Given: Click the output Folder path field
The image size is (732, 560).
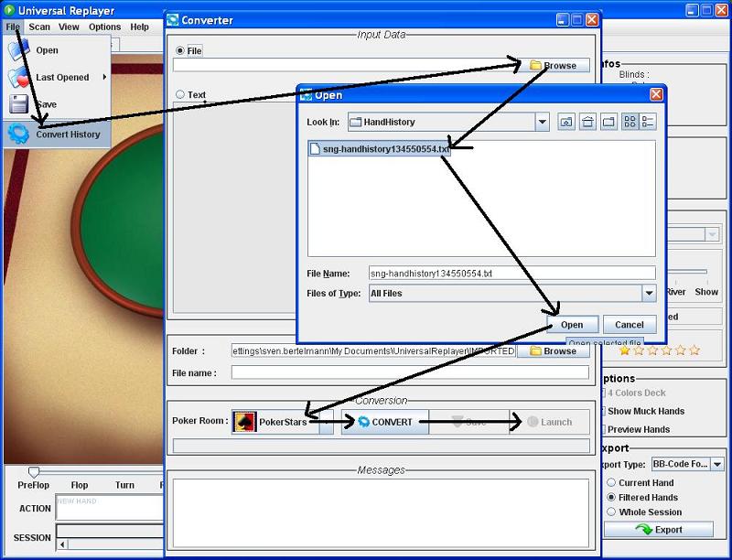Looking at the screenshot, I should pyautogui.click(x=373, y=351).
